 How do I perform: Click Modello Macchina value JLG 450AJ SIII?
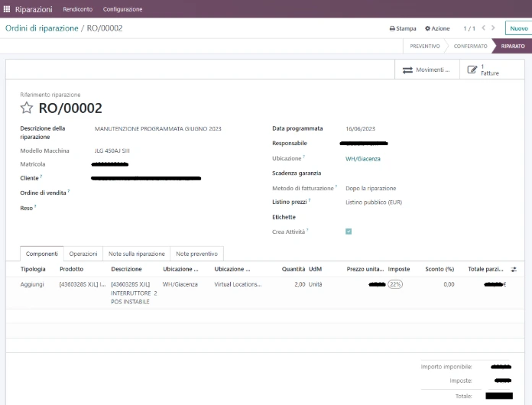click(112, 151)
